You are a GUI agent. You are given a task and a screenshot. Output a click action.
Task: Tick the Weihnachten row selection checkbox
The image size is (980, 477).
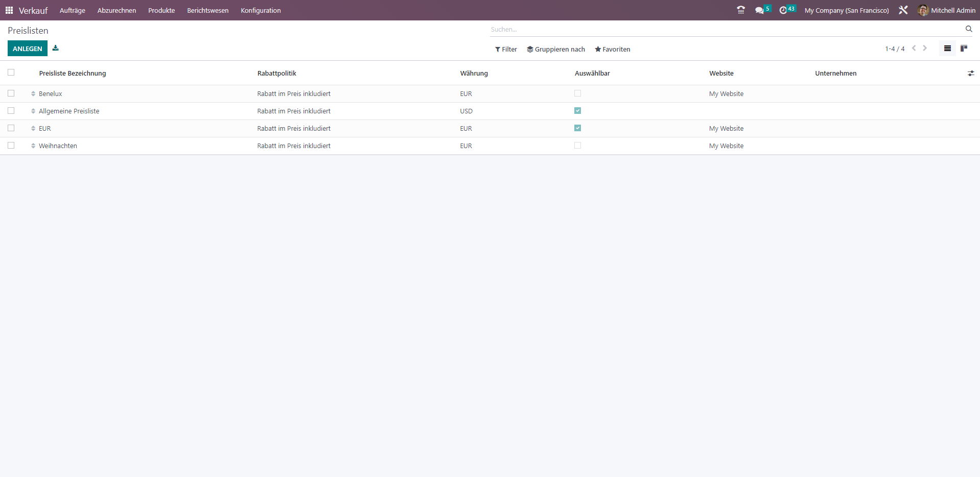[x=11, y=146]
